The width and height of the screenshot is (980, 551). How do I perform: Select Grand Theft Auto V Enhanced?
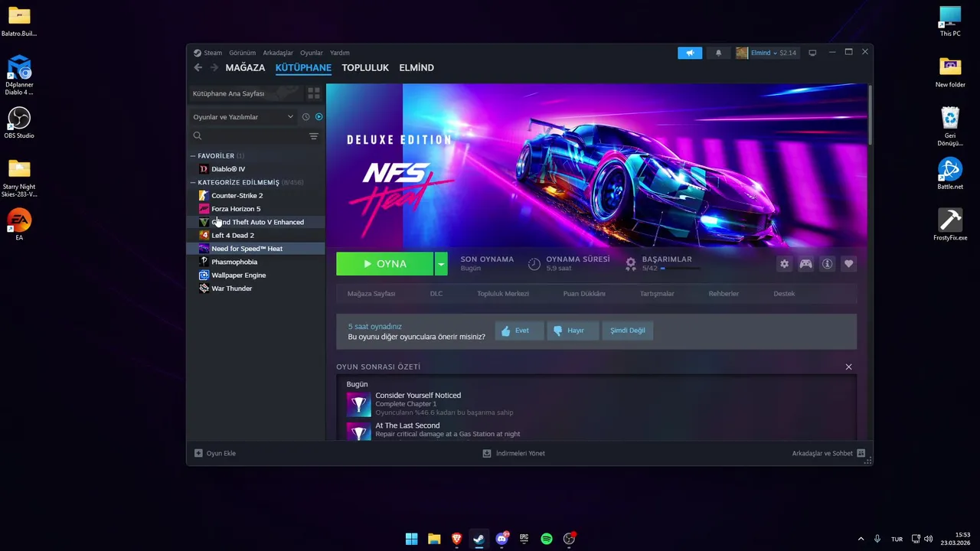pyautogui.click(x=257, y=222)
